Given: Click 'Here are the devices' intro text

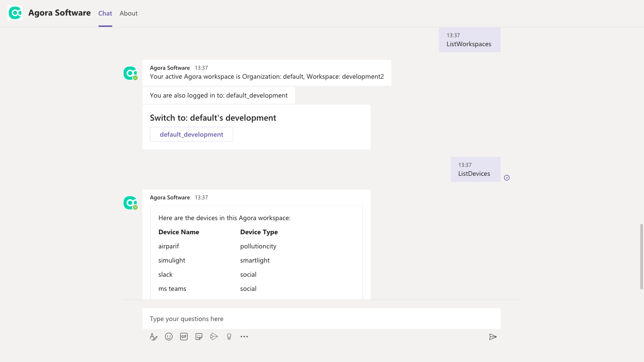Looking at the screenshot, I should tap(224, 218).
